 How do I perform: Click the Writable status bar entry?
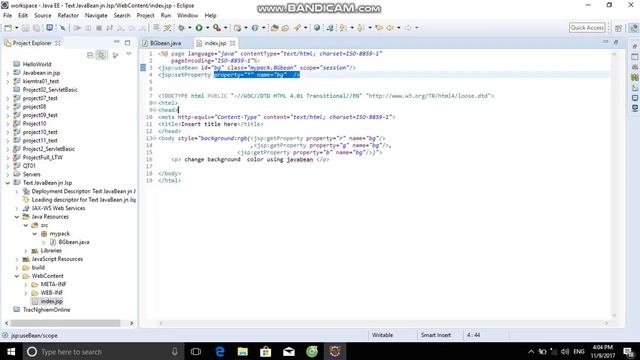382,335
